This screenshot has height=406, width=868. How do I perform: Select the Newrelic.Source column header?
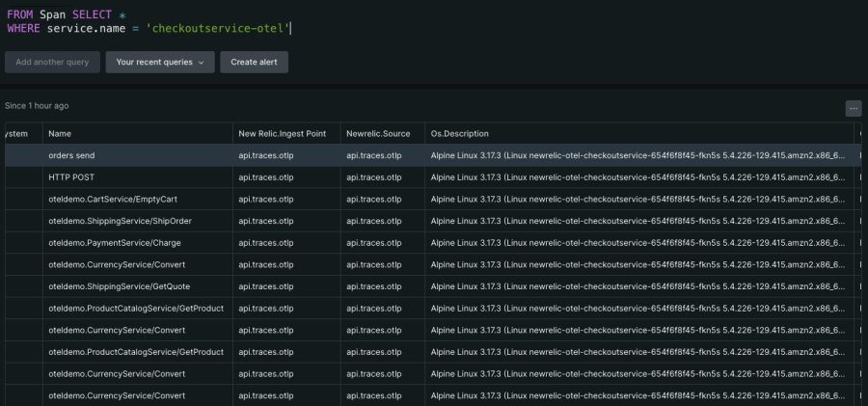[378, 133]
